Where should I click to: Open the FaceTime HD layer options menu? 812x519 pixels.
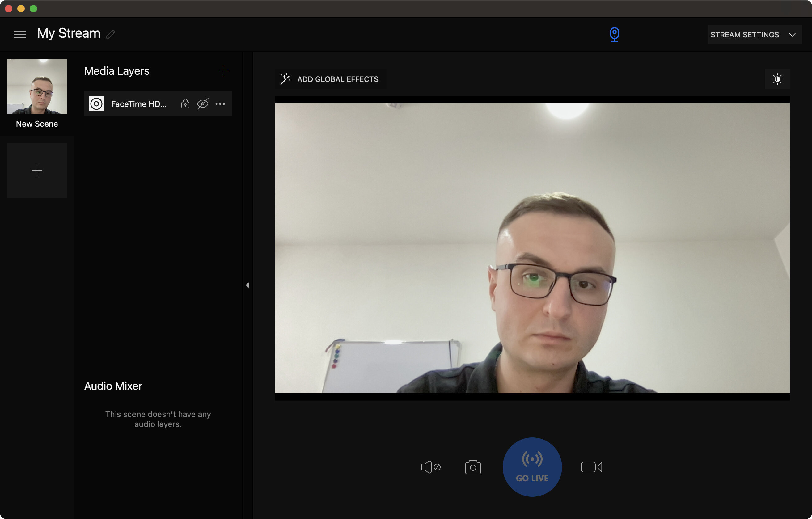tap(220, 103)
